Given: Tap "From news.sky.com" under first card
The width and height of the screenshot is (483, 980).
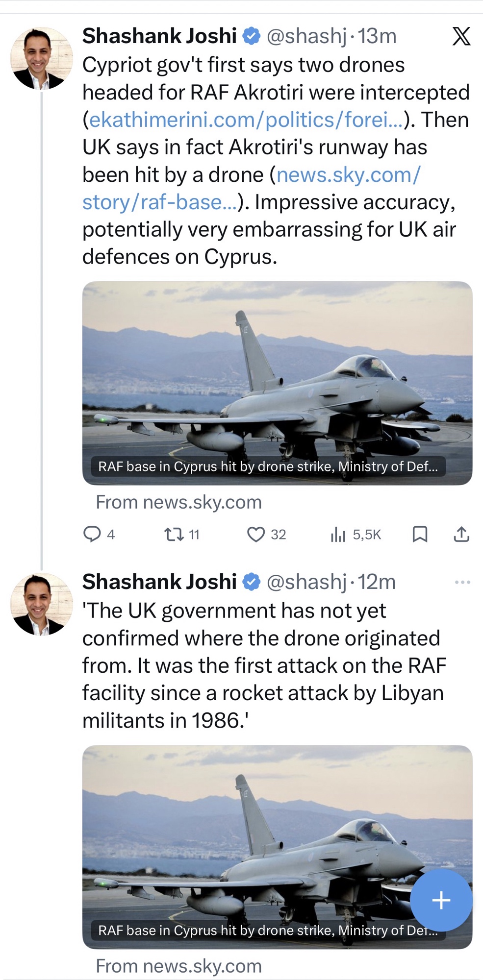Looking at the screenshot, I should 178,502.
